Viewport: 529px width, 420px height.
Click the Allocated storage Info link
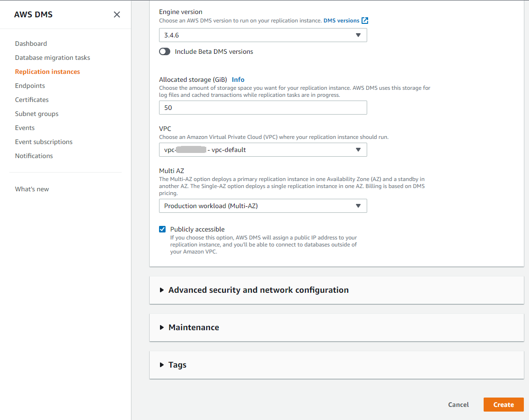pos(238,80)
